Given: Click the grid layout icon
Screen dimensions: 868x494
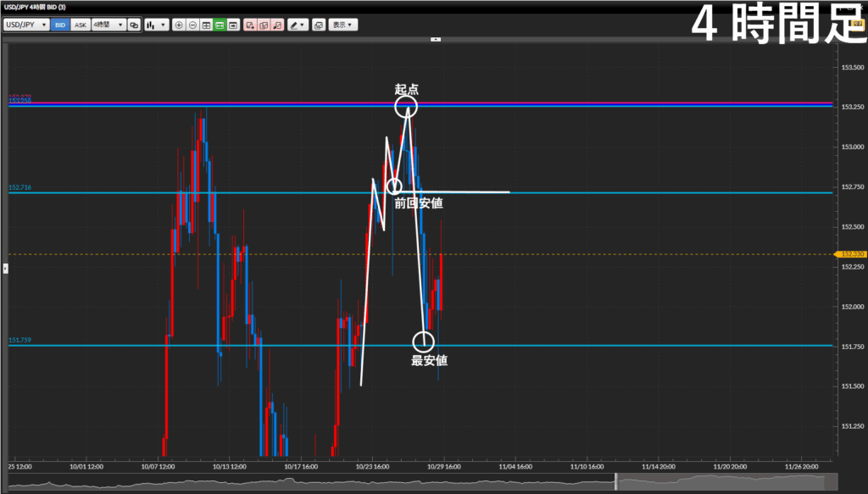Looking at the screenshot, I should pyautogui.click(x=206, y=25).
